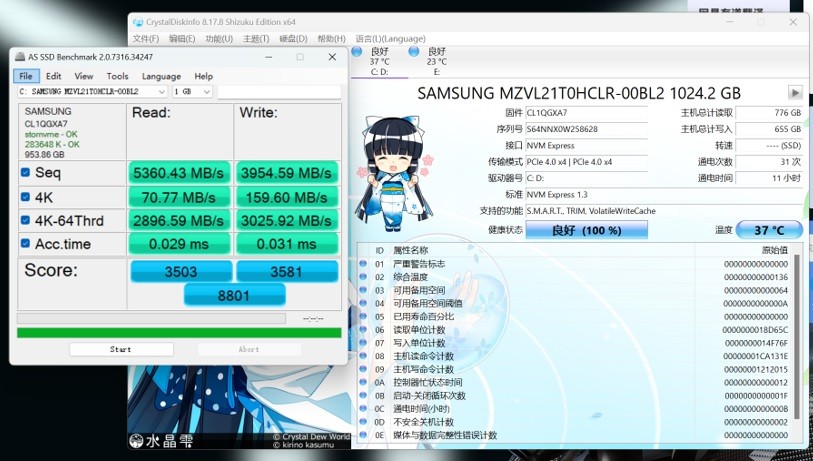Screen dimensions: 813x461
Task: Click status dot for attribute 02 综合温度
Action: click(363, 277)
